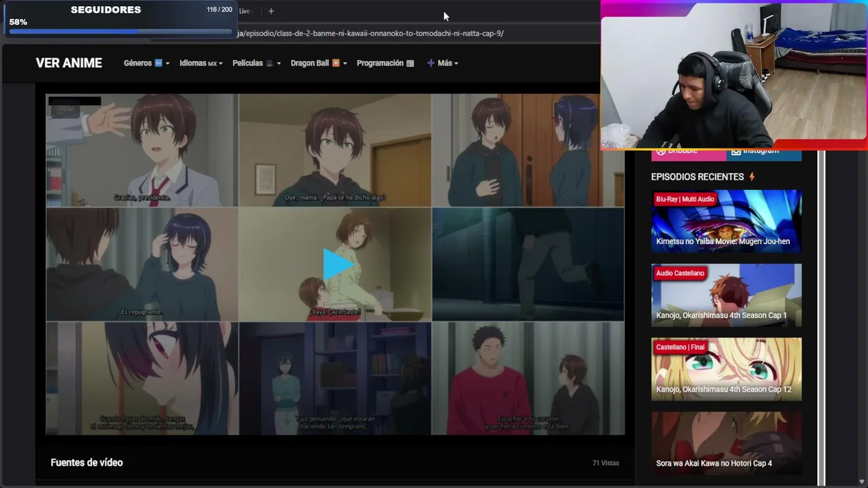Open Kanojo, Okarishimasu 4th Season Cap 1
Viewport: 868px width, 488px height.
tap(726, 295)
